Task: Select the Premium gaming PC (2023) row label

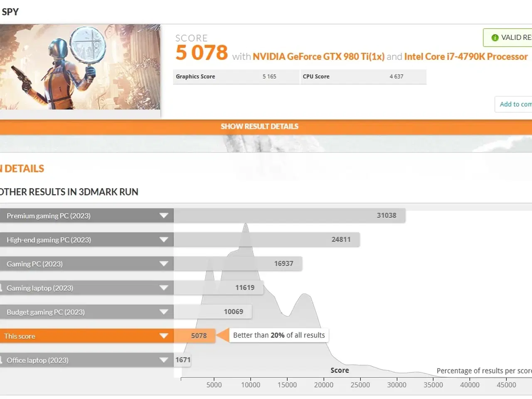Action: 48,216
